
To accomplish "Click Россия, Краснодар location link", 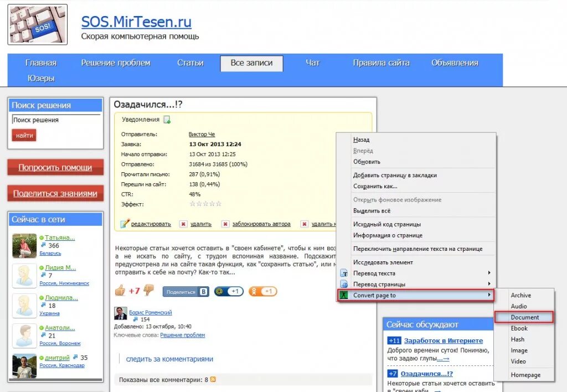I will tap(62, 365).
